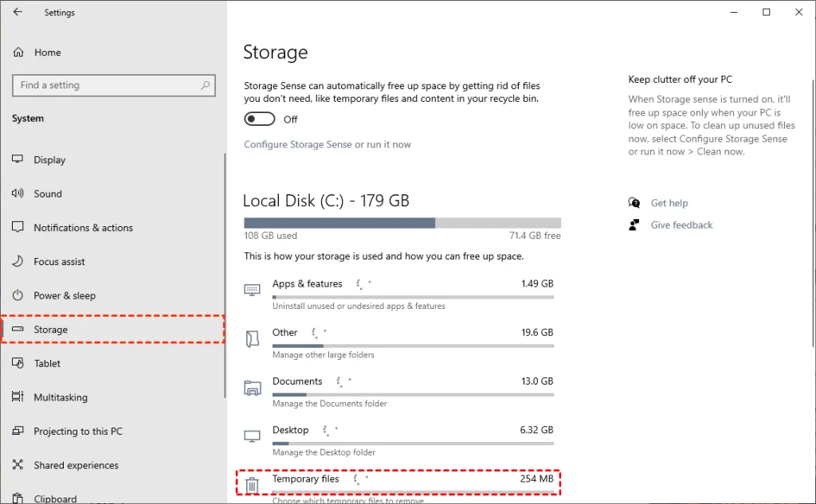816x504 pixels.
Task: Click the Apps & features icon
Action: click(x=253, y=288)
